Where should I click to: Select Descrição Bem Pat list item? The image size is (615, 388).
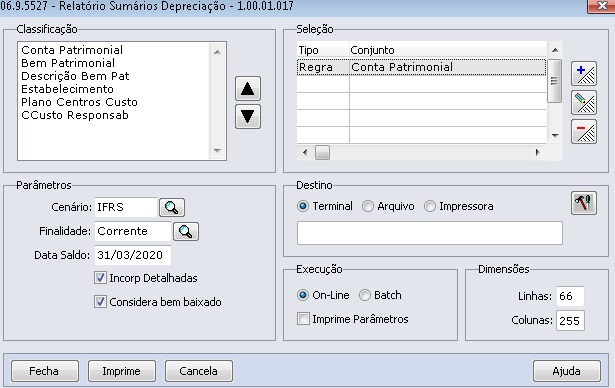click(75, 76)
